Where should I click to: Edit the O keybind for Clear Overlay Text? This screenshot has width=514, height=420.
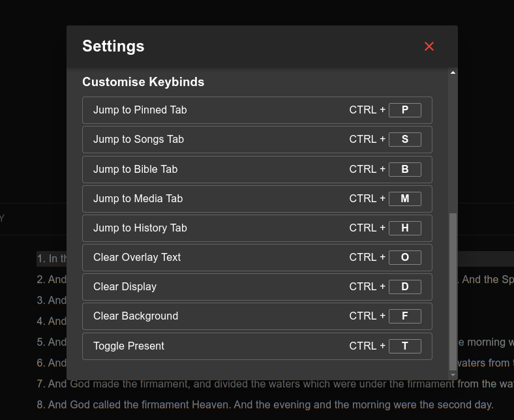click(404, 258)
